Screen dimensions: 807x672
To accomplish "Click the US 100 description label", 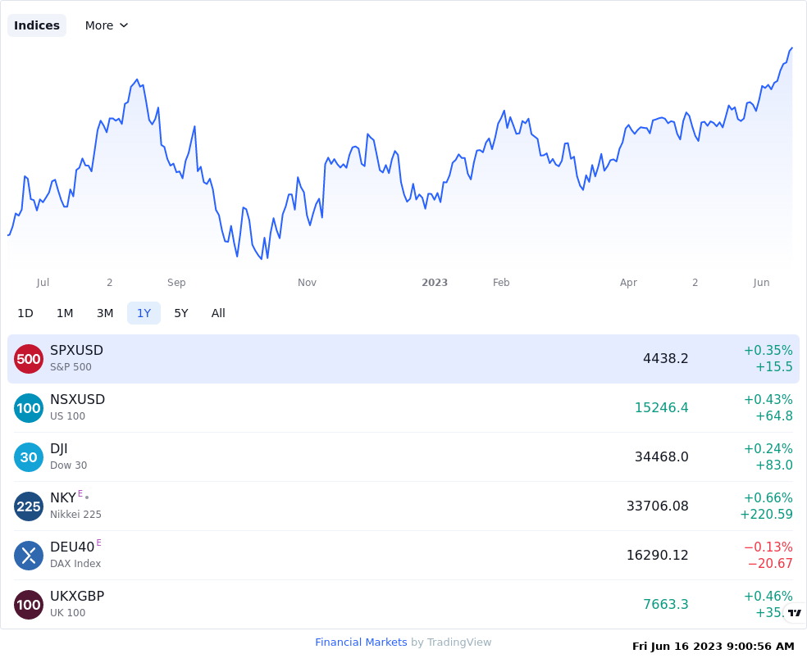I will 67,416.
